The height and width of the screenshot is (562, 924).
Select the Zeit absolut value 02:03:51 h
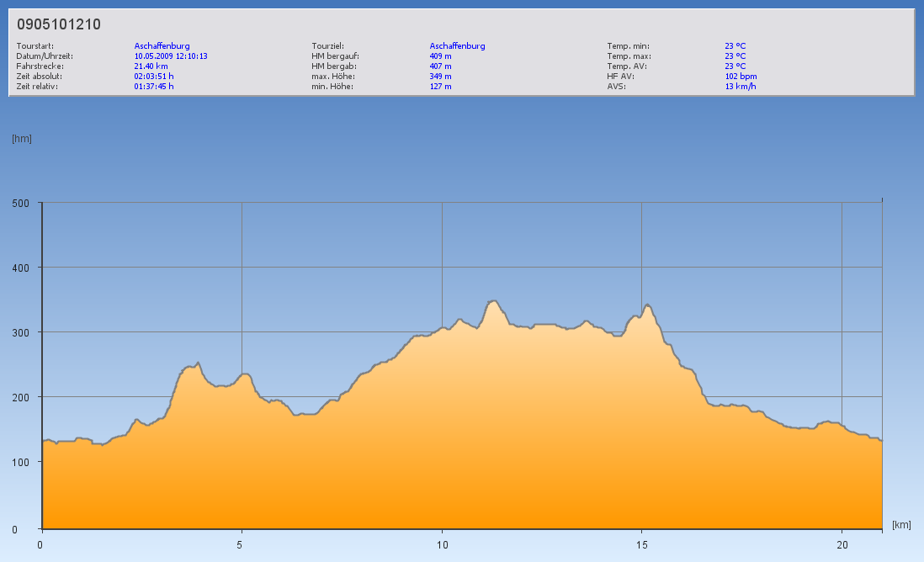coord(154,77)
